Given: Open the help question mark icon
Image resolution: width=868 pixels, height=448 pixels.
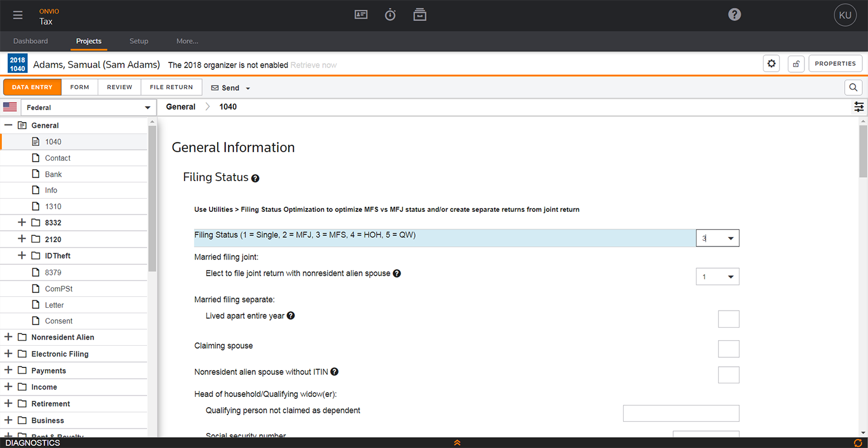Looking at the screenshot, I should [x=734, y=15].
